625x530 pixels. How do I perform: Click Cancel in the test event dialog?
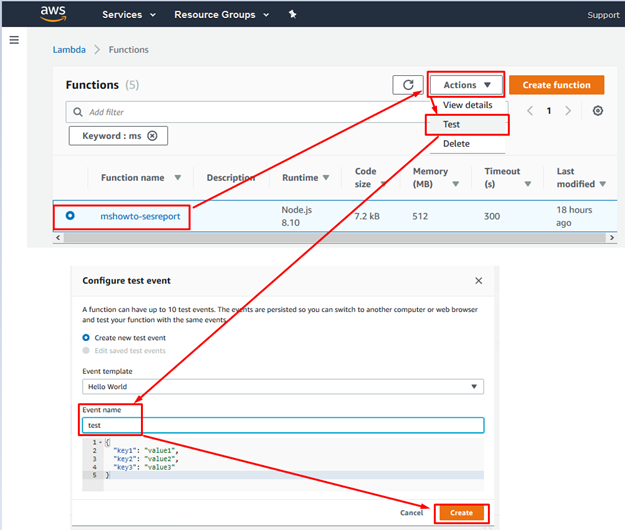[411, 513]
